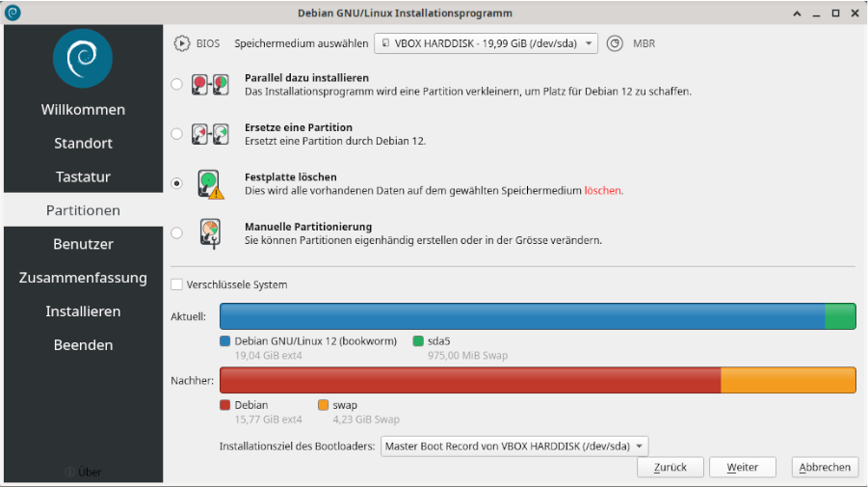This screenshot has height=487, width=868.
Task: Select 'Festplatte löschen' radio button
Action: (176, 183)
